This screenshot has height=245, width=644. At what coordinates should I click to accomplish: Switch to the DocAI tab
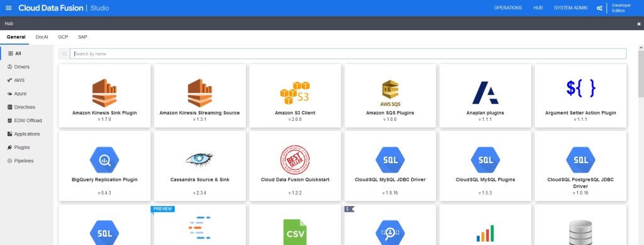coord(42,37)
